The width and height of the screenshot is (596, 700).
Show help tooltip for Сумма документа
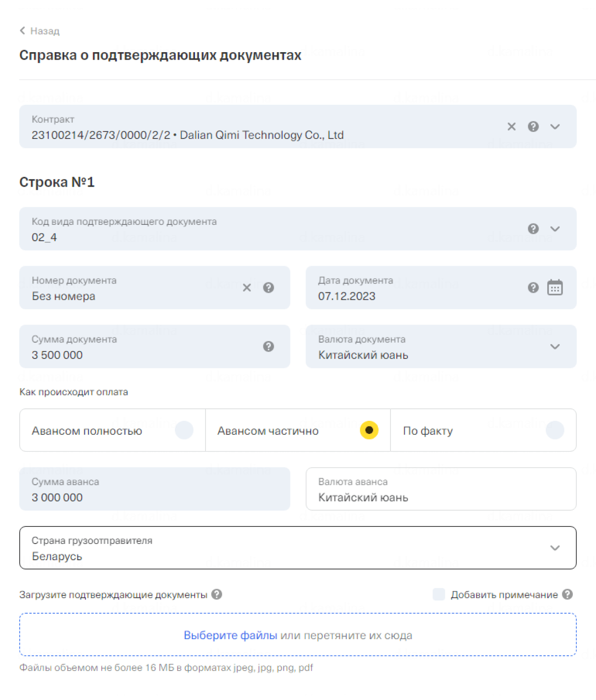coord(269,347)
